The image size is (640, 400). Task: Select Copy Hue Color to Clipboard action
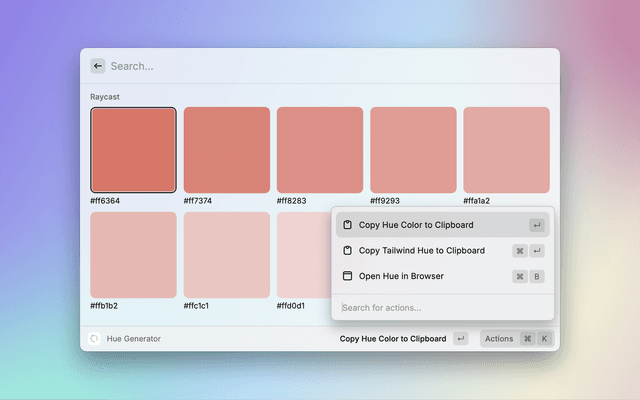[x=416, y=225]
